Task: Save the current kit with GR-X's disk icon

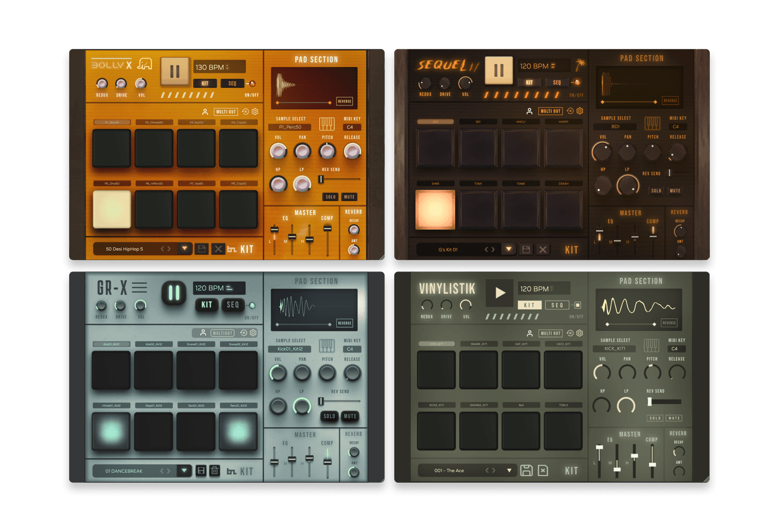Action: (201, 470)
